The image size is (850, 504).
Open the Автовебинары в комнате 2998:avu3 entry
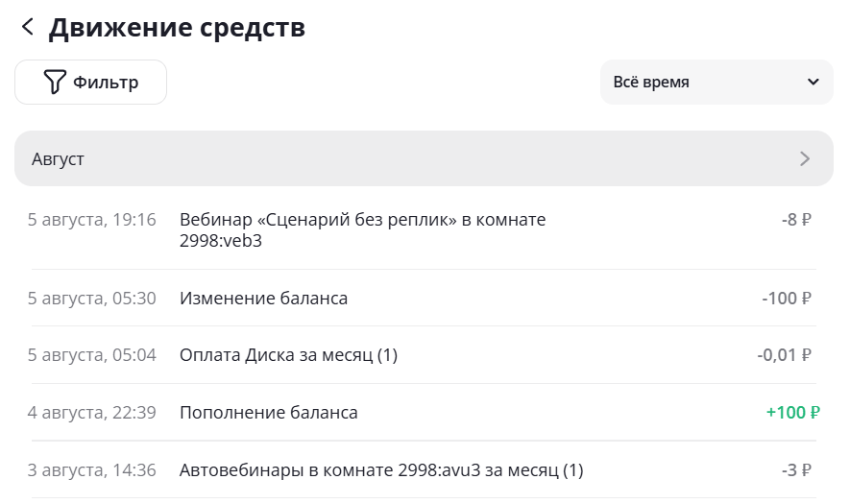[x=381, y=470]
